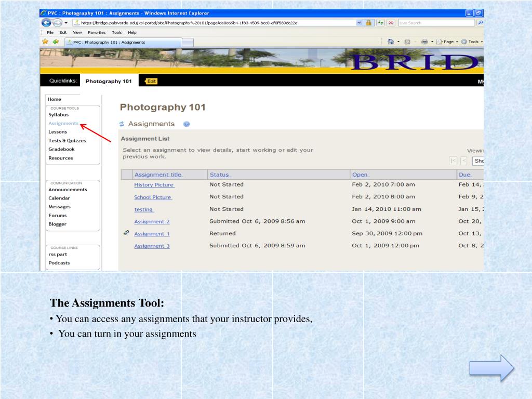Click the browser Forward arrow button
Viewport: 532px width, 399px height.
pos(57,23)
